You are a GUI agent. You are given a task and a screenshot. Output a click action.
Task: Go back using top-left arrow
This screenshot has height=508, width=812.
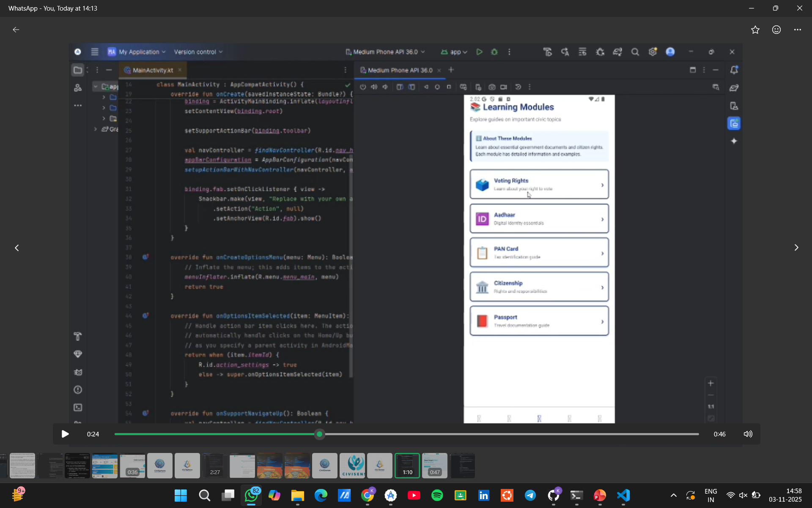click(x=16, y=30)
